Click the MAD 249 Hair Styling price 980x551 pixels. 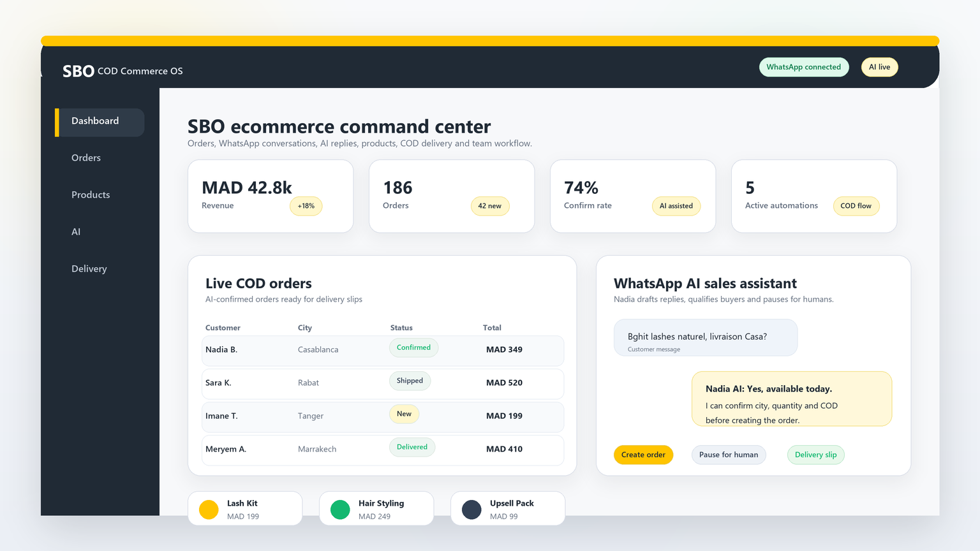(375, 517)
